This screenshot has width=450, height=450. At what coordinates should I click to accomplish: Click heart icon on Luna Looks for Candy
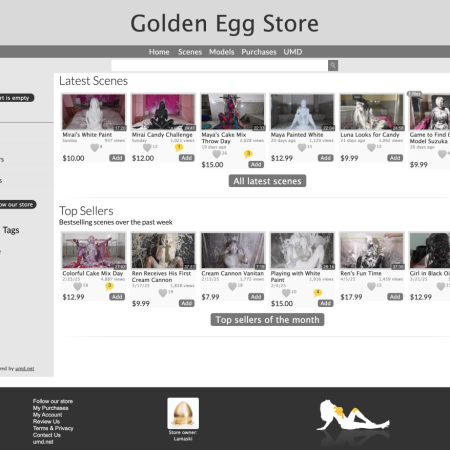click(x=371, y=147)
